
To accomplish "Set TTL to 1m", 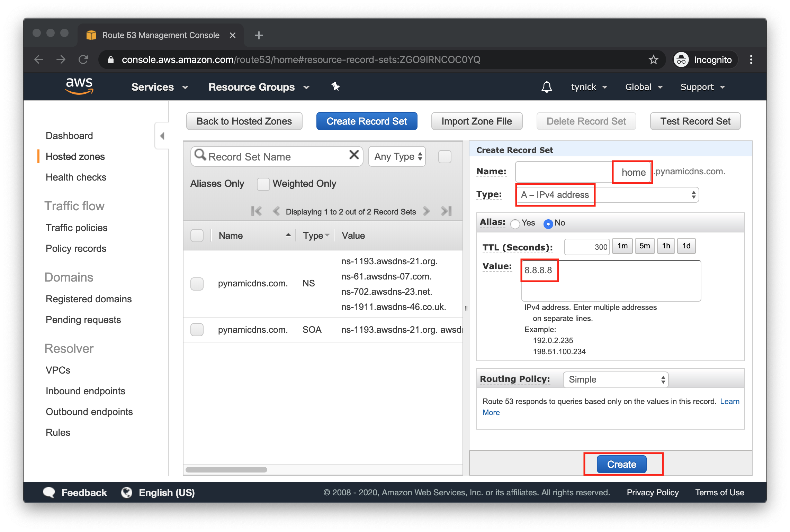I will tap(622, 246).
